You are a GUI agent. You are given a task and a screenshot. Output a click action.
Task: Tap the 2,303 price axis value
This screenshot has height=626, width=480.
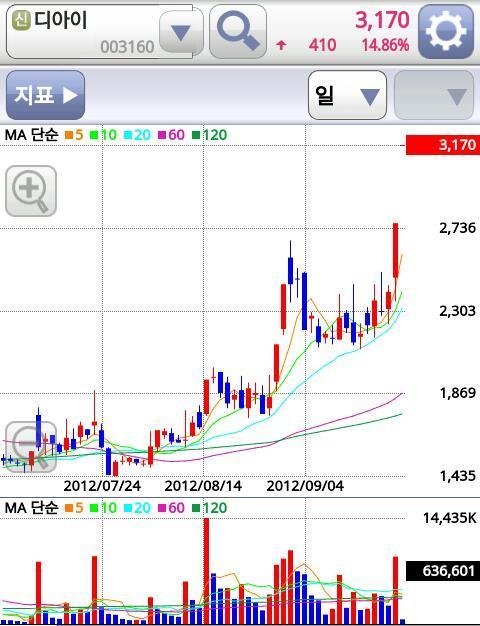coord(458,311)
